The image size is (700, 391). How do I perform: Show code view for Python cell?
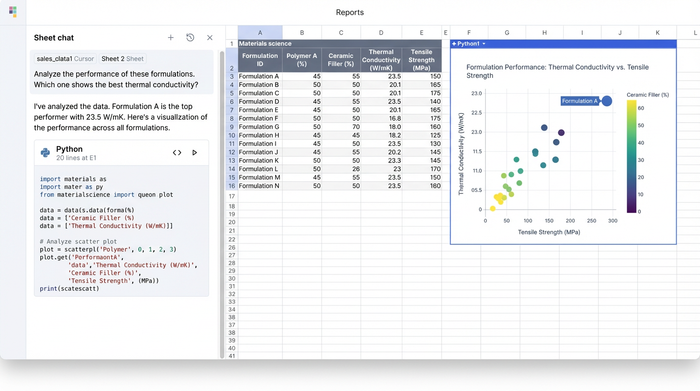click(177, 153)
